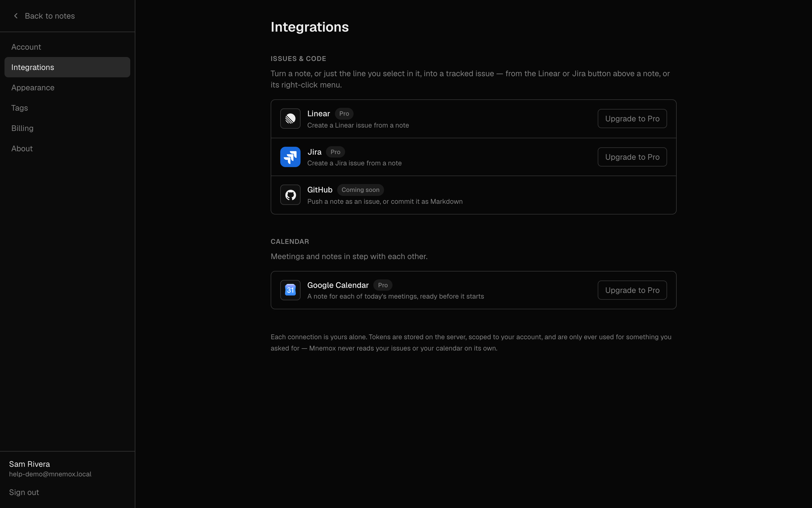812x508 pixels.
Task: Click the help-demo@mnemox.local email
Action: pos(50,474)
